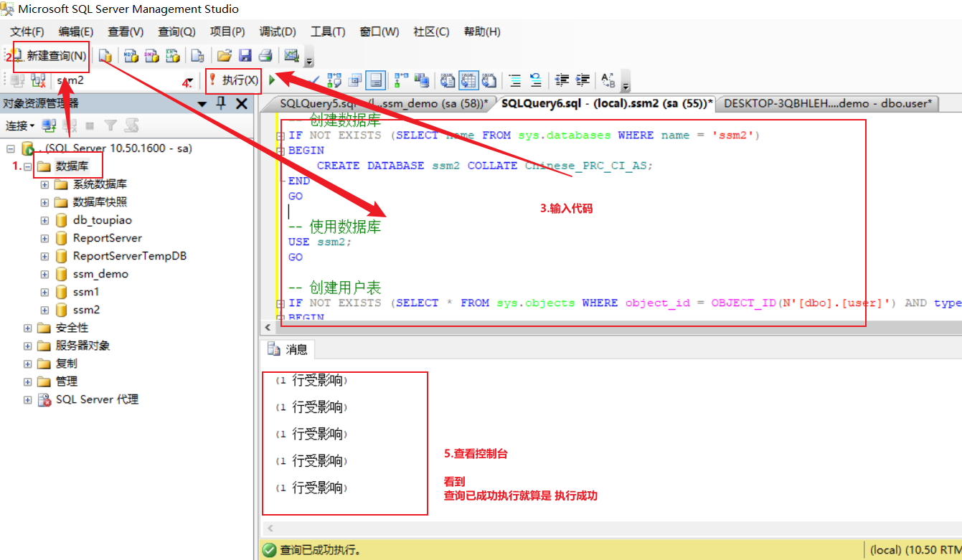Select ssm2 database in tree
The height and width of the screenshot is (560, 962).
click(x=86, y=310)
